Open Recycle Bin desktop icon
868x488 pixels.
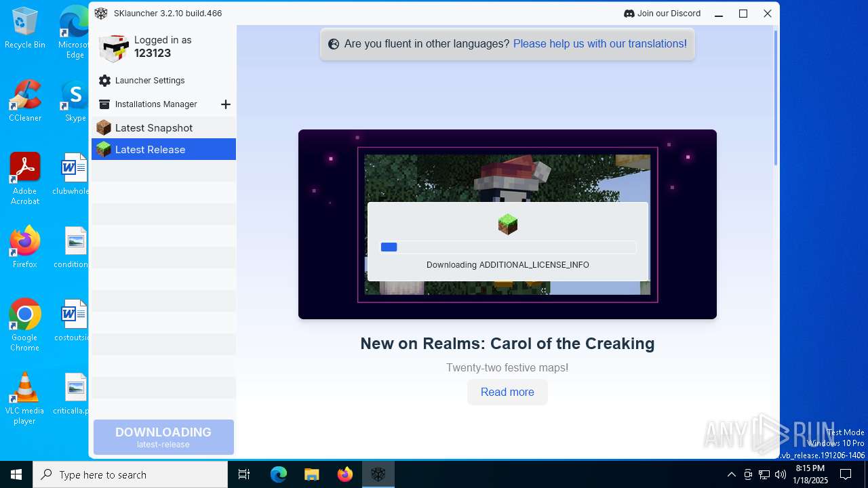click(x=25, y=28)
